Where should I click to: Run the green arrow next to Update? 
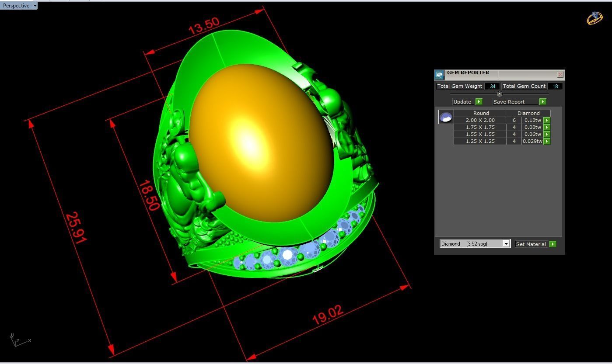(479, 102)
